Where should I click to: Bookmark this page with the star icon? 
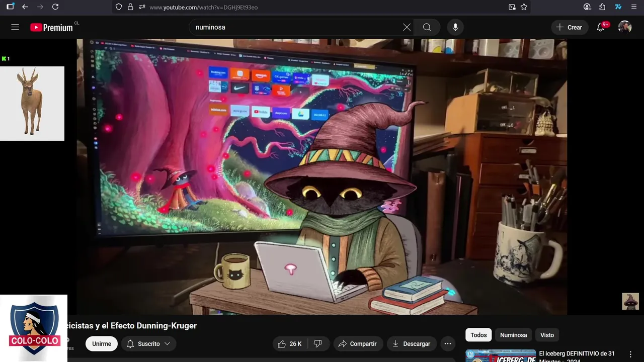tap(524, 7)
